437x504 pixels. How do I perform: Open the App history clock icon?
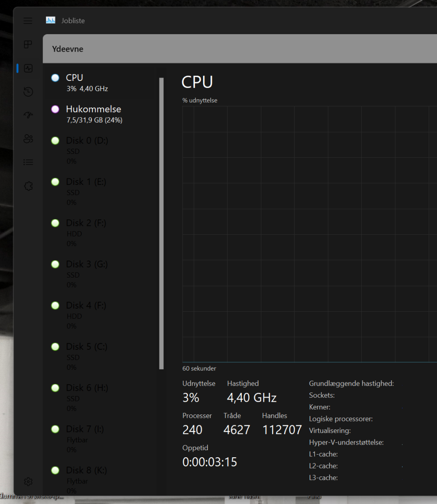pyautogui.click(x=28, y=91)
